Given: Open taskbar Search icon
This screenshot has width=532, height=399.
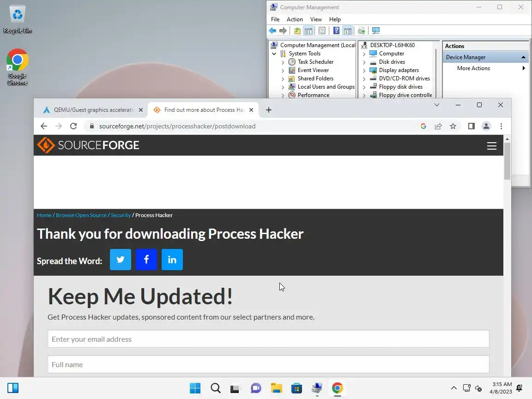Looking at the screenshot, I should click(216, 388).
